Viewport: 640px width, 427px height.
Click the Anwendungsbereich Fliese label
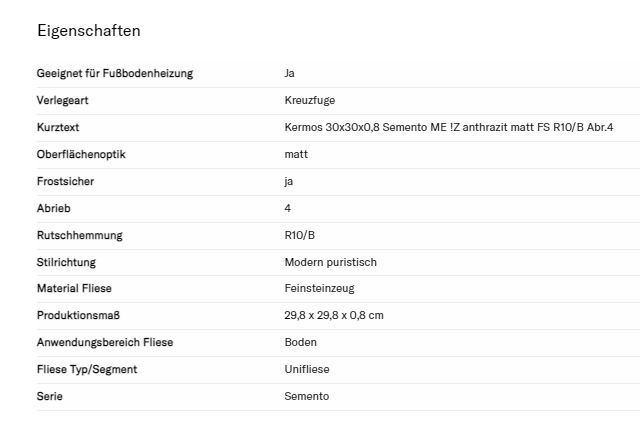(x=105, y=342)
